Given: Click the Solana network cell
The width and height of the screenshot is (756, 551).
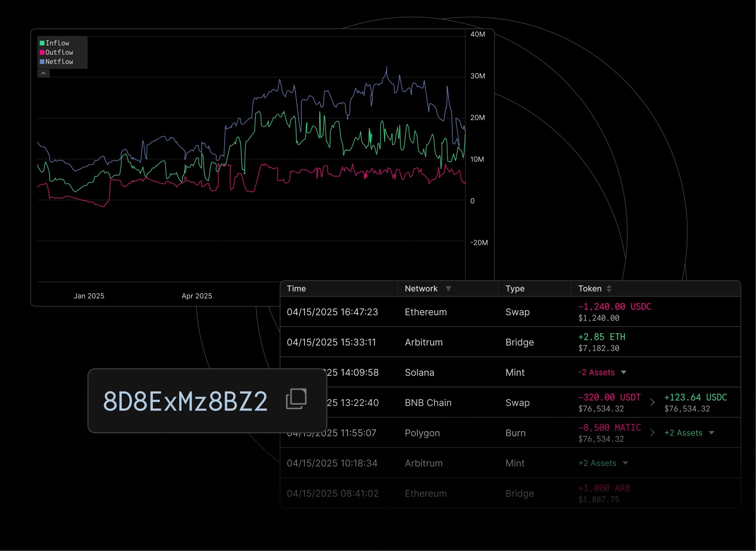Looking at the screenshot, I should (x=419, y=373).
